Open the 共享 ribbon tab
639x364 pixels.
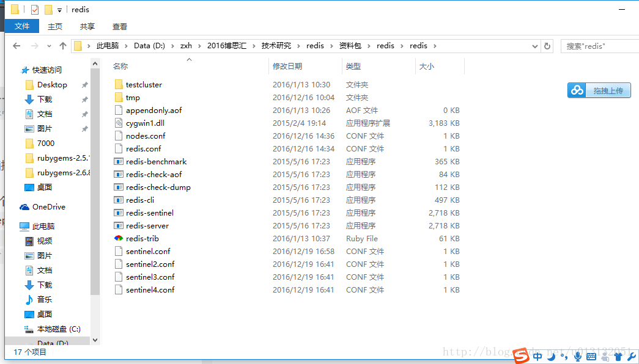pos(87,26)
